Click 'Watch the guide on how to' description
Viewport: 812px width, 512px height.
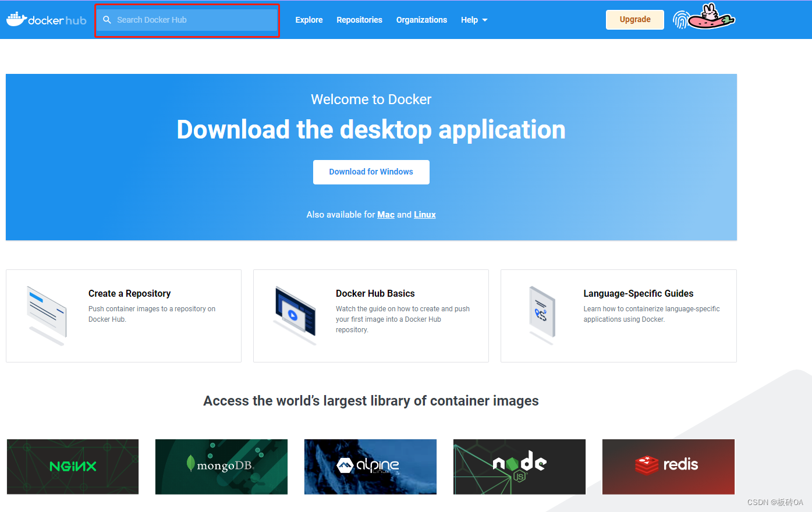click(x=403, y=319)
